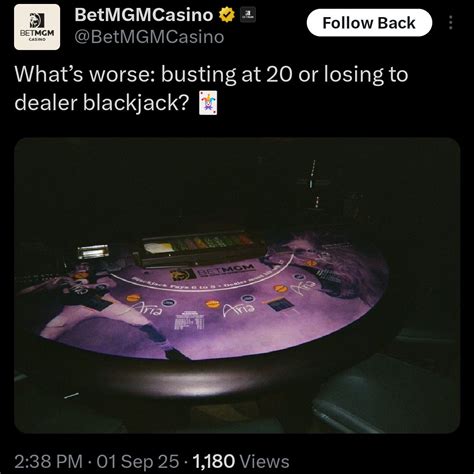Click the center Aria logo on the felt
The width and height of the screenshot is (474, 474).
pyautogui.click(x=239, y=309)
